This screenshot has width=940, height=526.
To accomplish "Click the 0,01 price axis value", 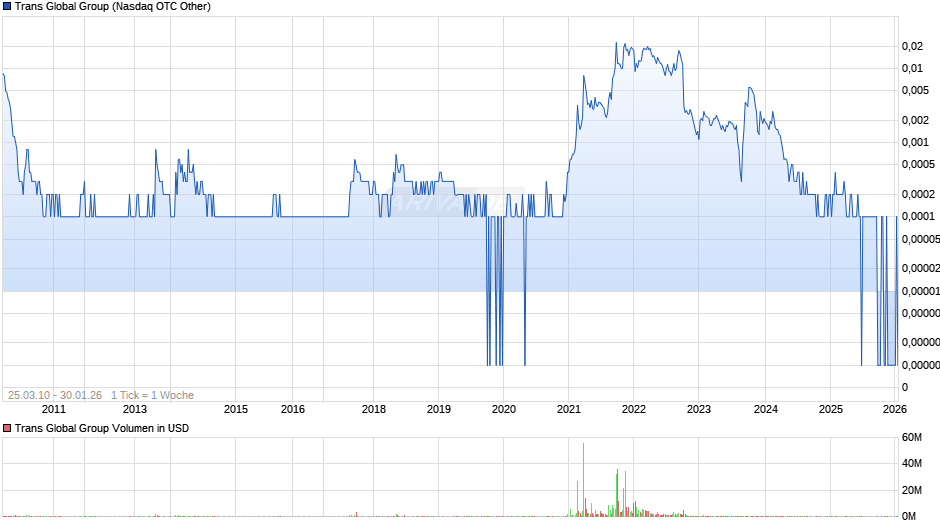I will [912, 68].
